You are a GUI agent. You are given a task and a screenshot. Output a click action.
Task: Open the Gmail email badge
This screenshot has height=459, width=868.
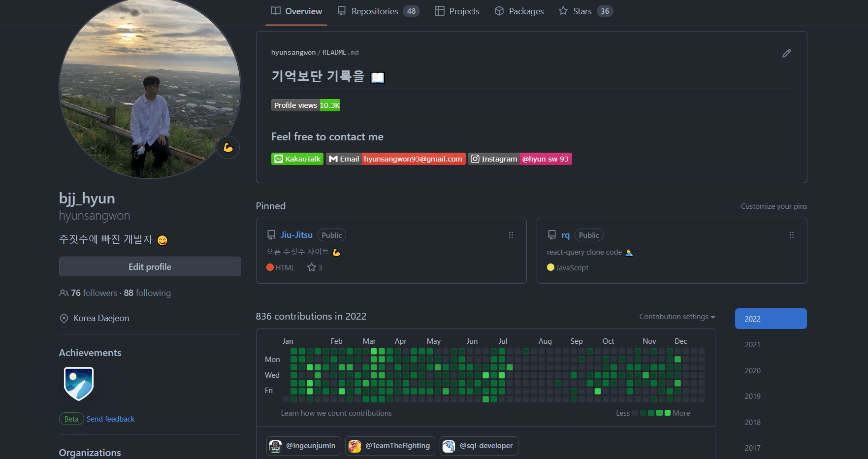tap(396, 159)
